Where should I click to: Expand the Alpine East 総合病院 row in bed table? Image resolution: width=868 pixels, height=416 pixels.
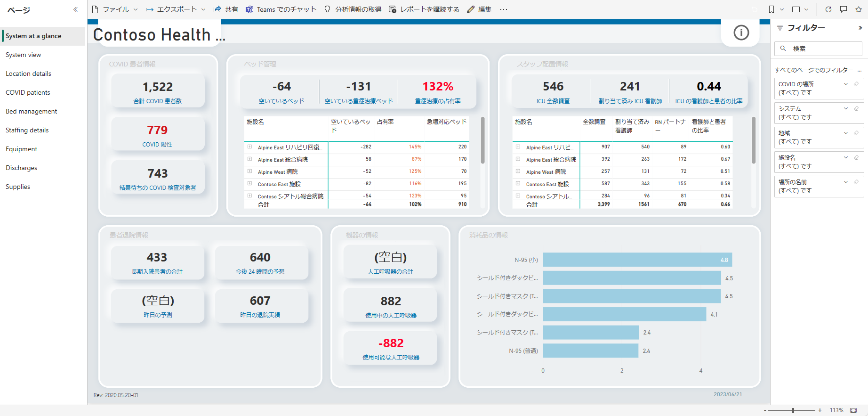point(249,159)
